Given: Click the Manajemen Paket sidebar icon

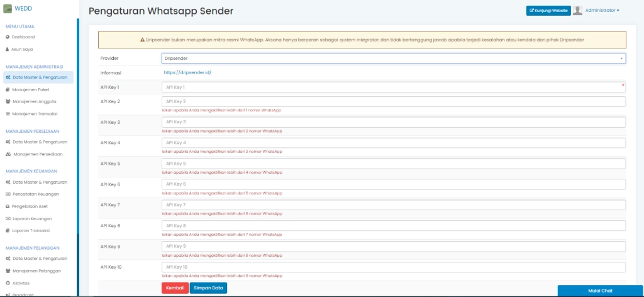Looking at the screenshot, I should click(x=8, y=89).
